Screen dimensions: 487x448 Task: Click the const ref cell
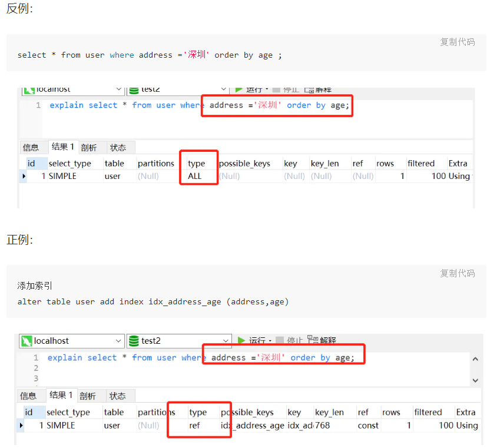pyautogui.click(x=368, y=426)
